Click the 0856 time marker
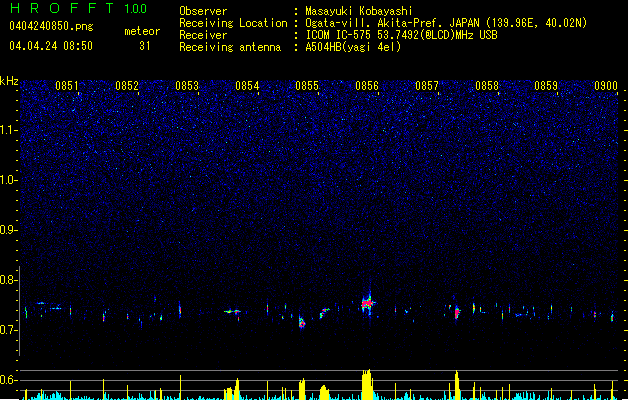The height and width of the screenshot is (400, 629). point(367,86)
